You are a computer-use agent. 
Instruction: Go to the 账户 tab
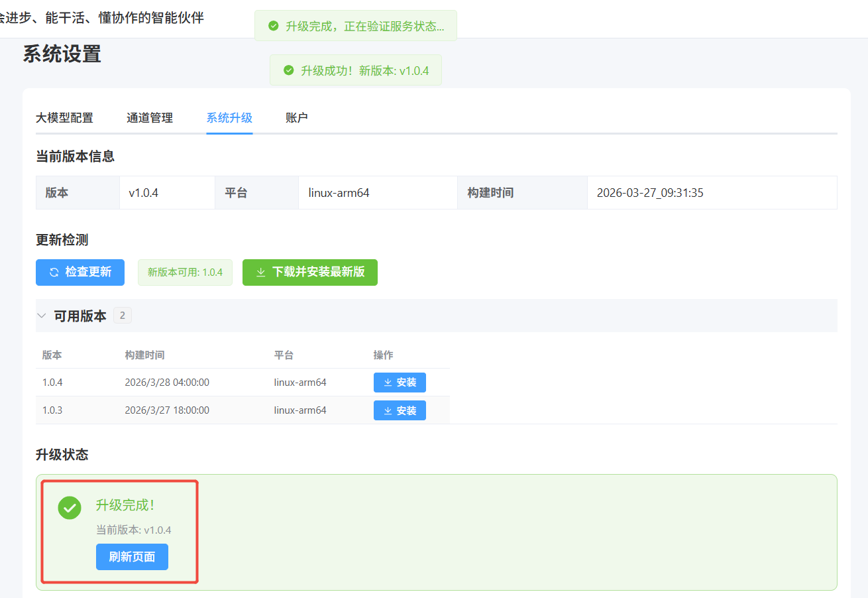click(x=297, y=118)
